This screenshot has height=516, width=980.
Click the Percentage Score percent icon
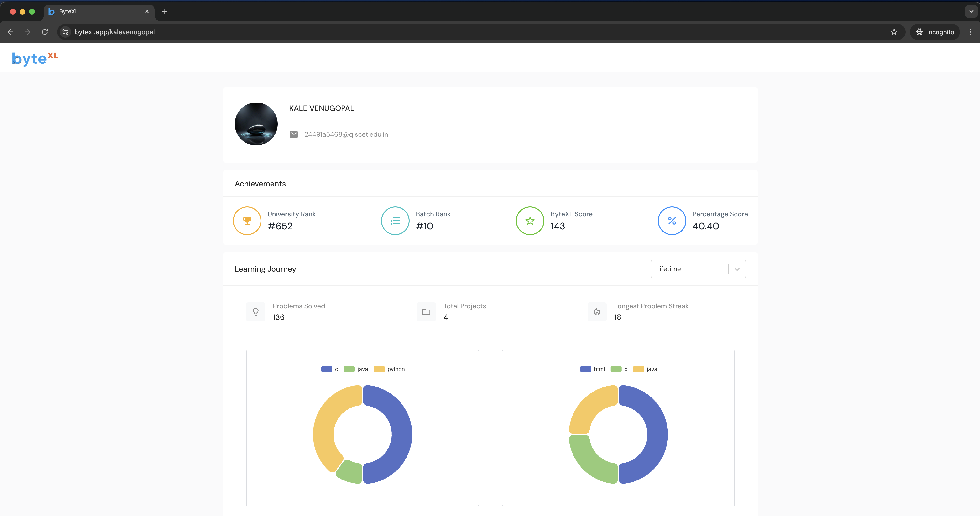672,221
